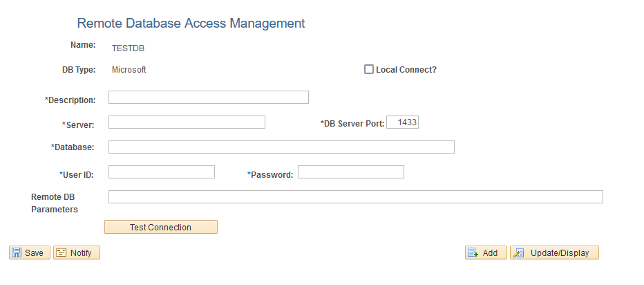Image resolution: width=644 pixels, height=285 pixels.
Task: Click the Password field label
Action: 270,175
